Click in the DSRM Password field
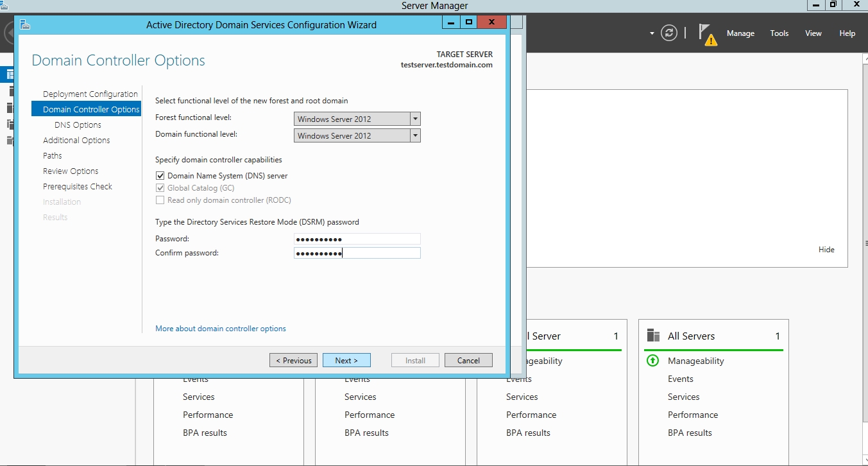This screenshot has height=466, width=868. point(357,239)
